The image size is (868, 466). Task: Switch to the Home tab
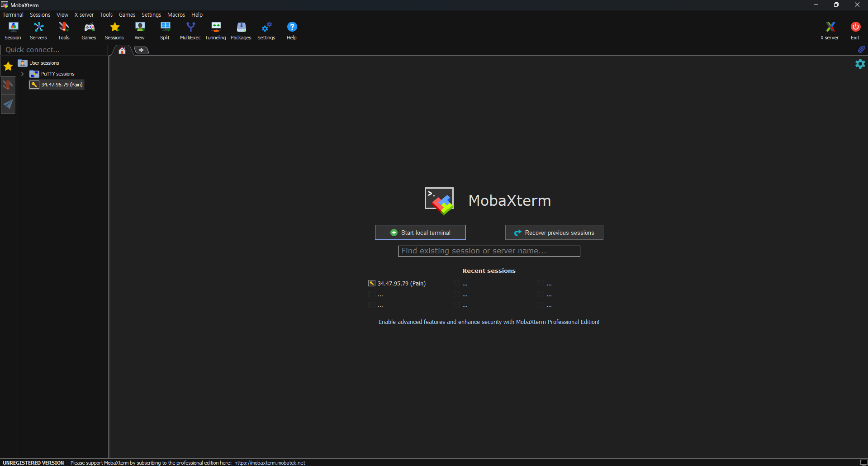click(122, 50)
